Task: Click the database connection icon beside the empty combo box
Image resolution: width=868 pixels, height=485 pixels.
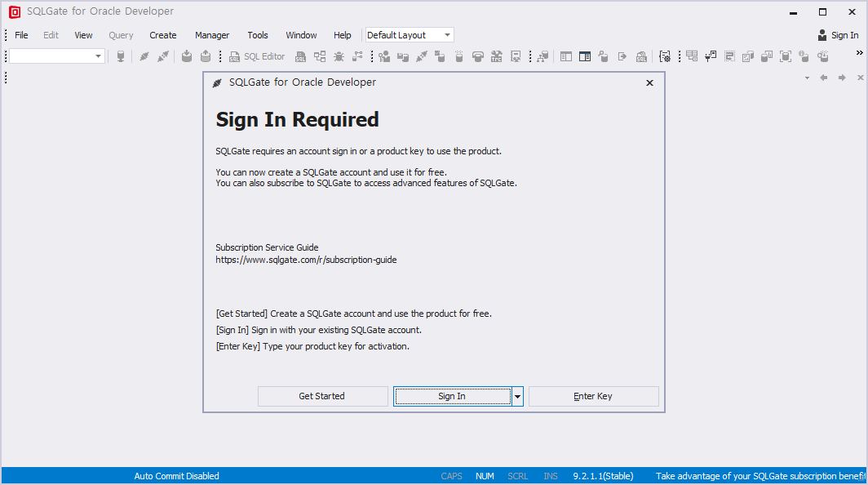Action: click(x=121, y=56)
